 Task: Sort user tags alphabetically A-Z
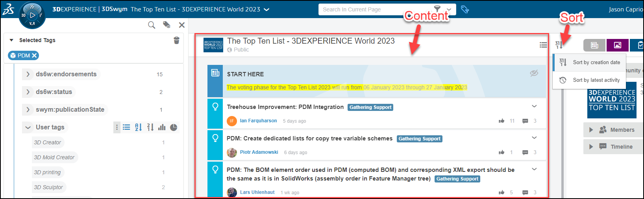tap(138, 127)
